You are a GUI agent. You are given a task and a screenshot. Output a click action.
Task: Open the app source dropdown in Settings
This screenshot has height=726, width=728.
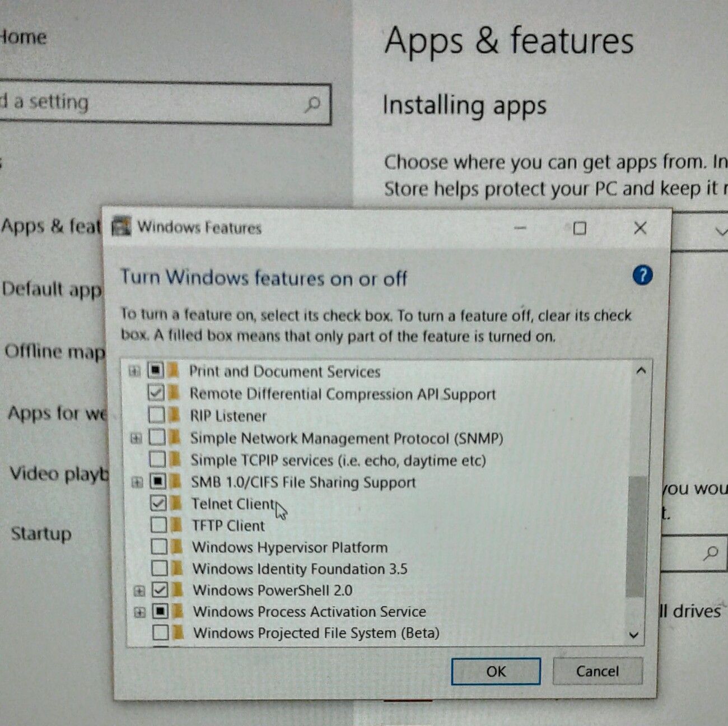click(699, 231)
